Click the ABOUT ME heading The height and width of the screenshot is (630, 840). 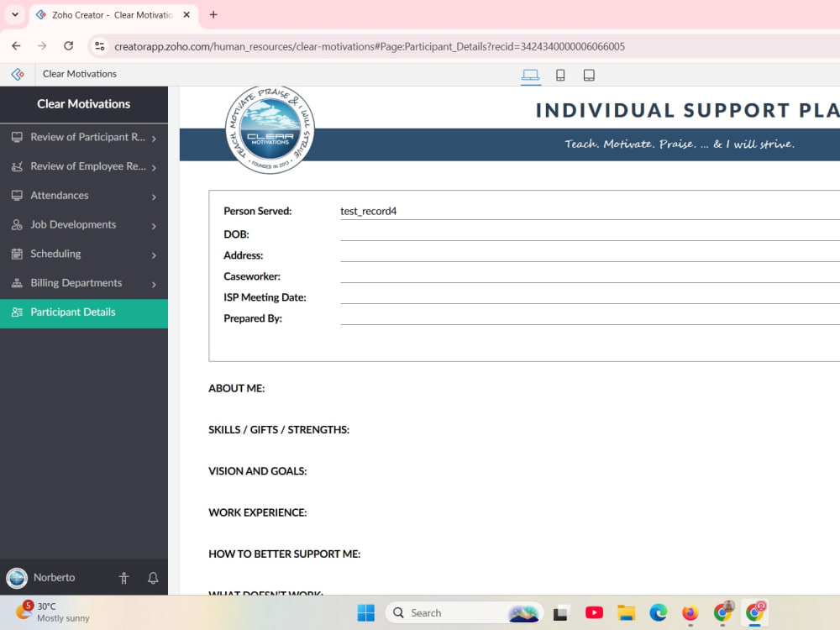click(x=237, y=388)
